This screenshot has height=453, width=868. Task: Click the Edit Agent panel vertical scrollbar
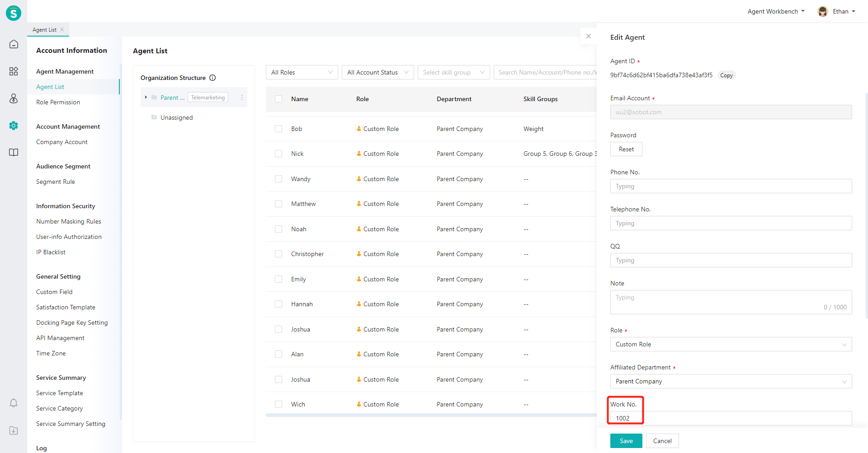[866, 205]
